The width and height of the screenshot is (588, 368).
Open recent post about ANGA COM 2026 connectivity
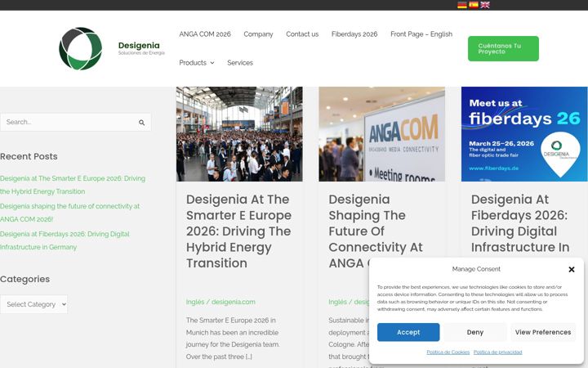tap(69, 213)
